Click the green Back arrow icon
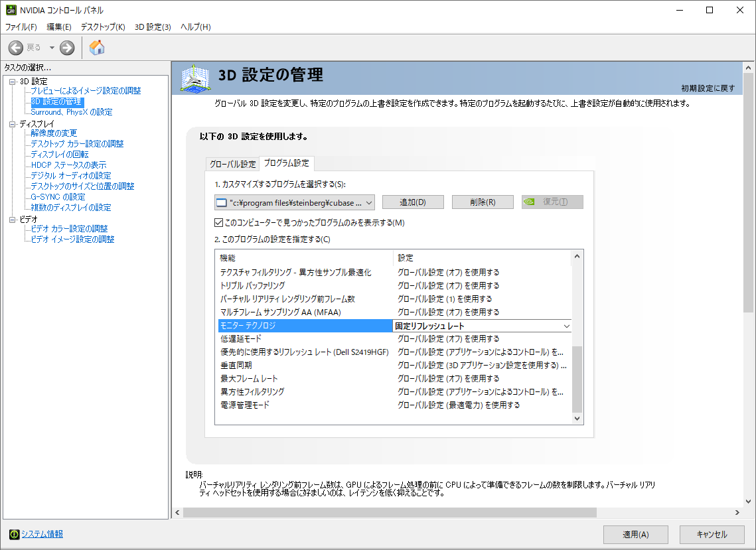The width and height of the screenshot is (756, 550). (x=16, y=48)
